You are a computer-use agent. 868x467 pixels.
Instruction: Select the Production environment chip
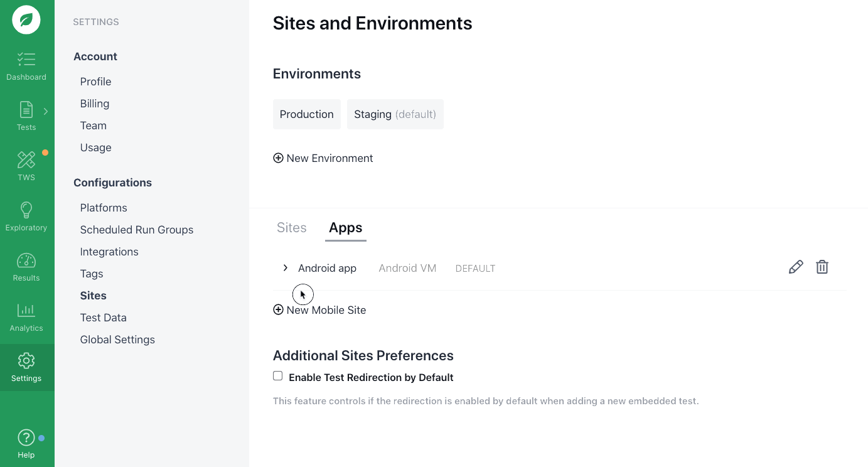307,114
